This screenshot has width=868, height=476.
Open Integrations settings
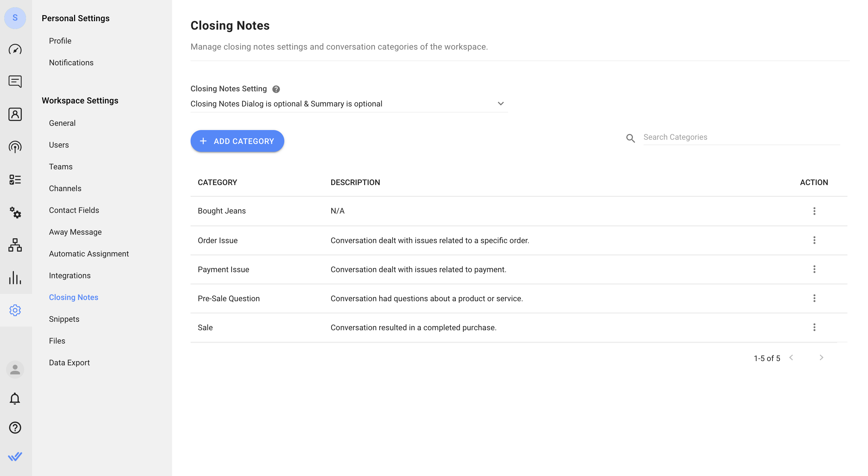(70, 275)
